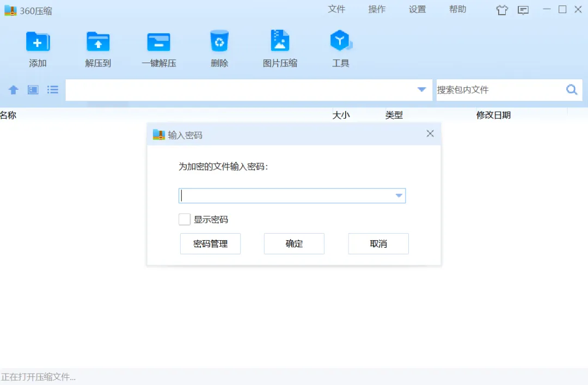Click the up-level navigation arrow icon
The width and height of the screenshot is (588, 385).
point(13,90)
